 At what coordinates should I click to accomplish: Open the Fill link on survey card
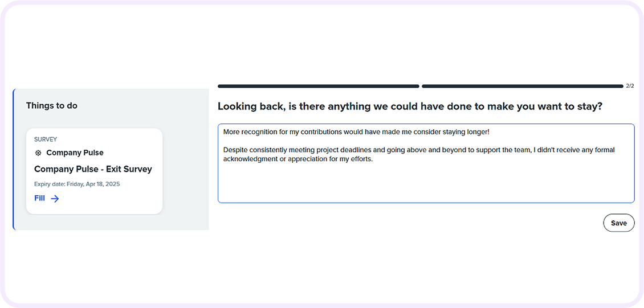[x=39, y=199]
